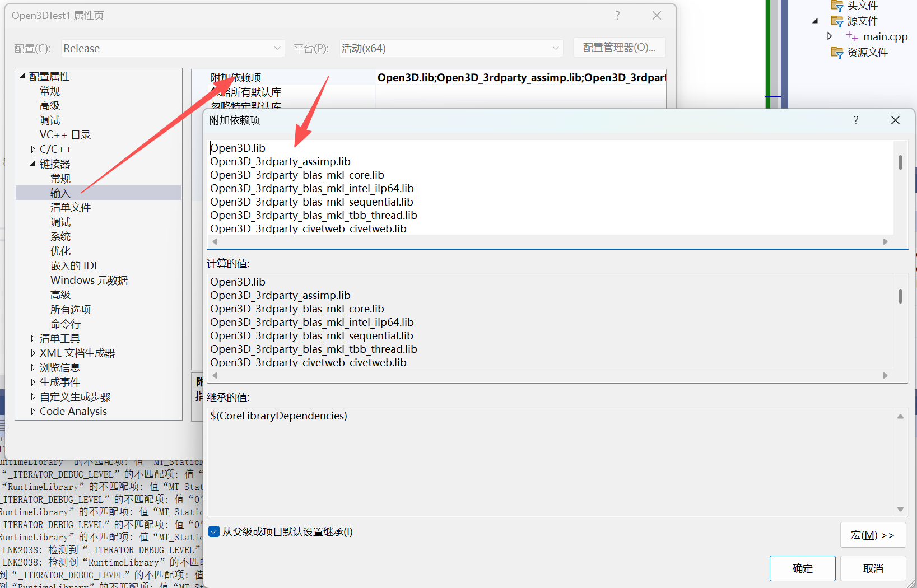The width and height of the screenshot is (917, 588).
Task: Select 高级 under 配置属性
Action: (x=50, y=106)
